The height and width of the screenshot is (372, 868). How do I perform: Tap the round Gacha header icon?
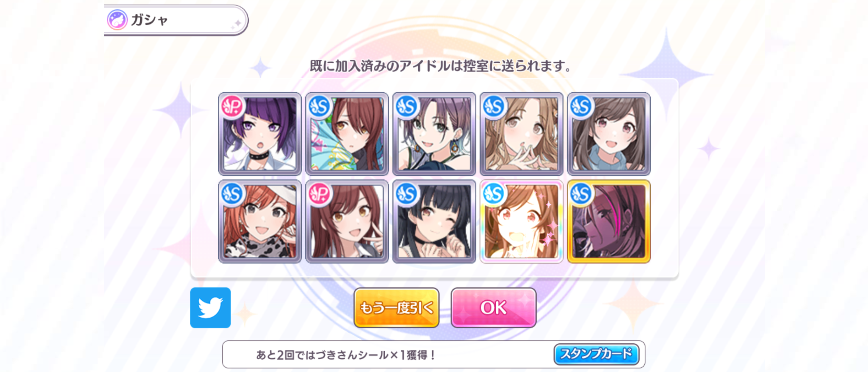117,20
